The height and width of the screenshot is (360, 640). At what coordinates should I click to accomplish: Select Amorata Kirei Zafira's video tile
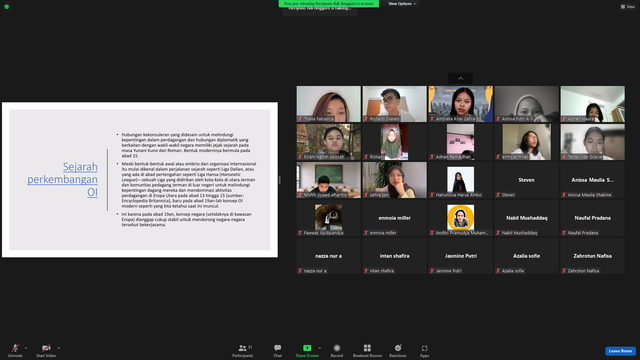(460, 104)
